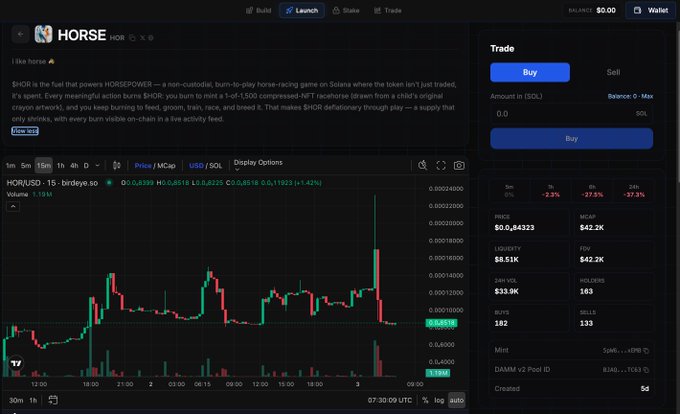Collapse description with View less

point(25,131)
